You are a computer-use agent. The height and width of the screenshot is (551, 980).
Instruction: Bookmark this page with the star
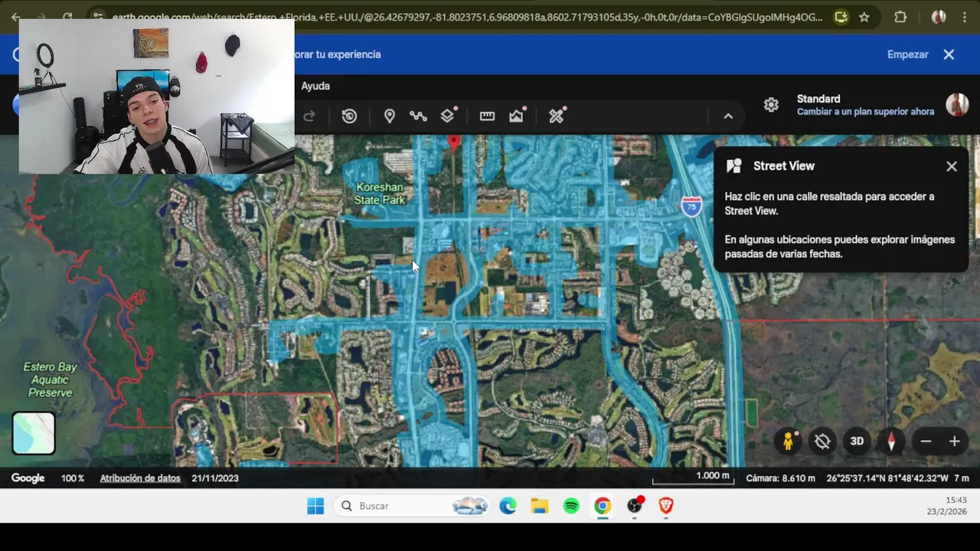click(864, 17)
